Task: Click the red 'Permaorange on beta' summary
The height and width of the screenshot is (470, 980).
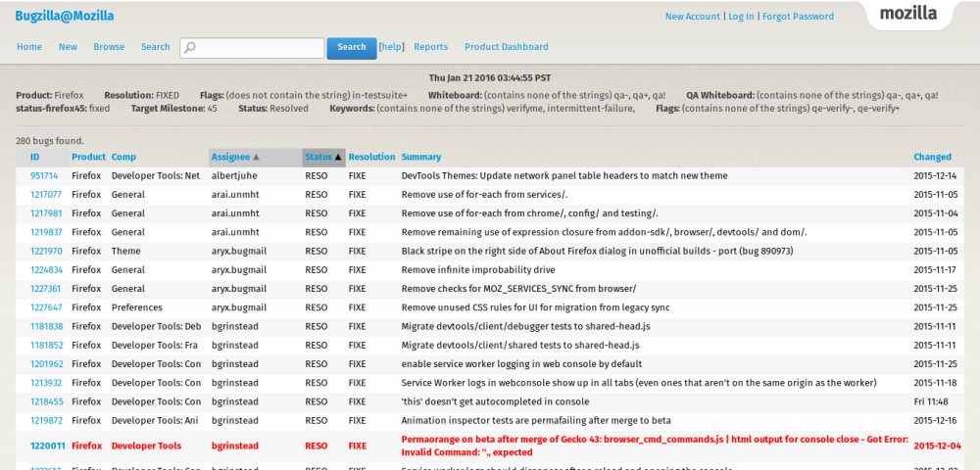Action: (x=655, y=446)
